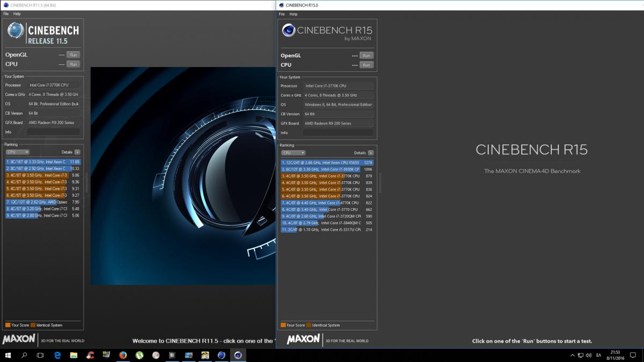The height and width of the screenshot is (362, 644).
Task: Select R11.5 AMD Opteron row scoring 7.95
Action: 43,202
